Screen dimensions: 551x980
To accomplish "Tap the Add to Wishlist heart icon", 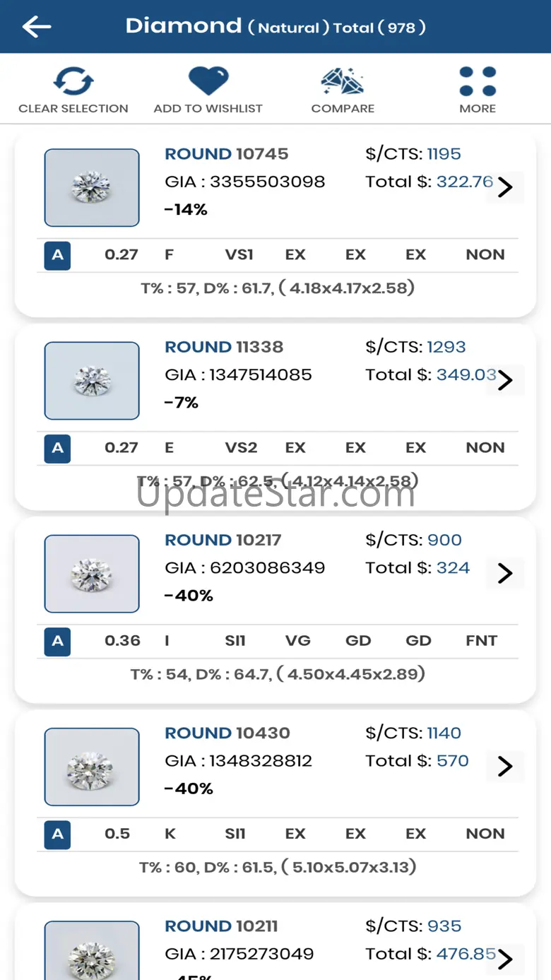I will coord(208,81).
